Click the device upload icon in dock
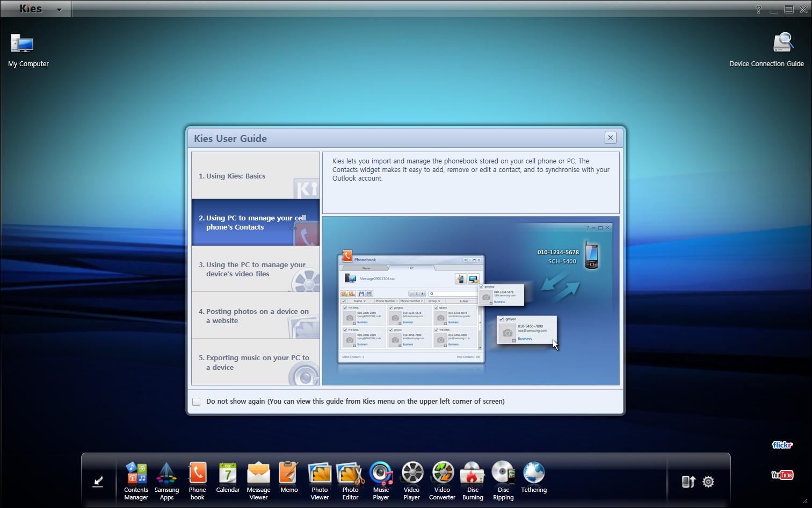812x508 pixels. (688, 482)
